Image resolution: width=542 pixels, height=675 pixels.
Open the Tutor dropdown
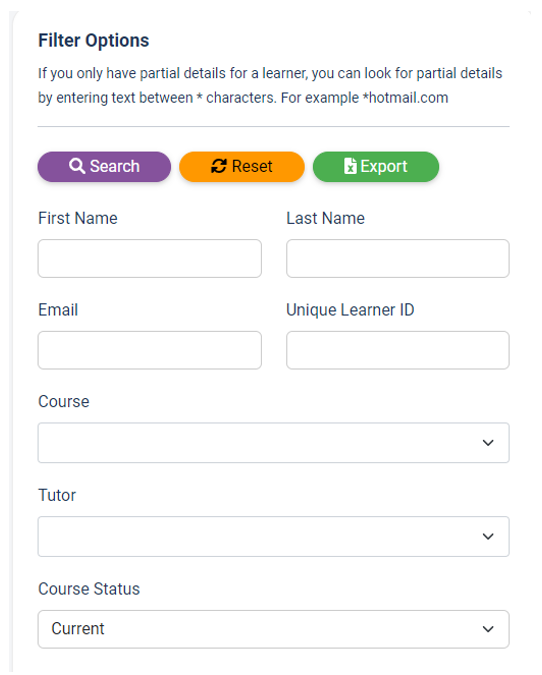click(274, 536)
